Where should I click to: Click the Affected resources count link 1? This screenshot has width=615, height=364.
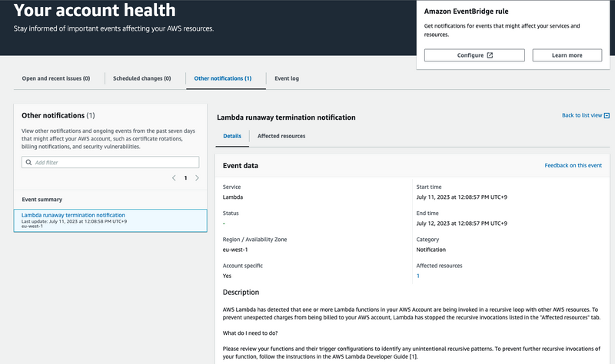pyautogui.click(x=418, y=275)
